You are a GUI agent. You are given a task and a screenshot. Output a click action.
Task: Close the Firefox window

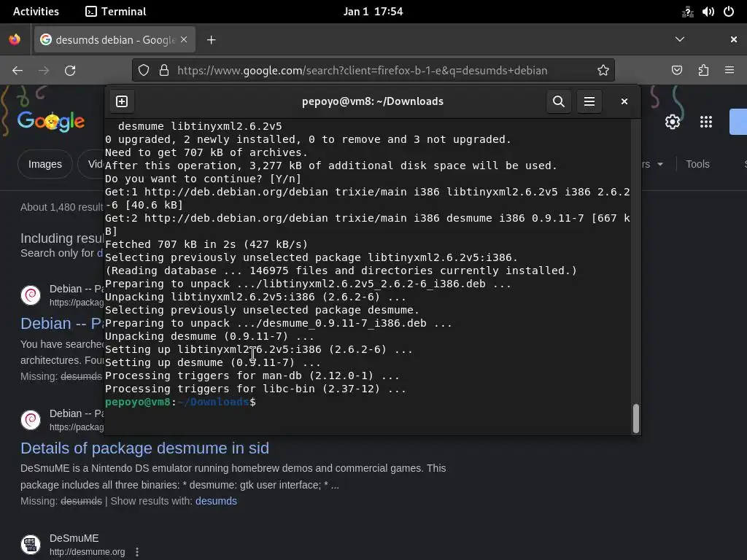[734, 39]
